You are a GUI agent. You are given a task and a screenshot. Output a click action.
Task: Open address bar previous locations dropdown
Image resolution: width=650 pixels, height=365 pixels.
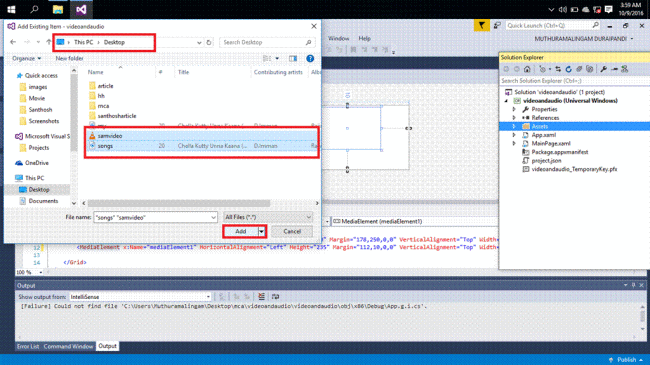(199, 42)
